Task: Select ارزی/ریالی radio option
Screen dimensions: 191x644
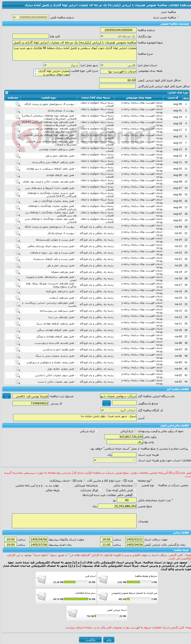Action: 135,431
